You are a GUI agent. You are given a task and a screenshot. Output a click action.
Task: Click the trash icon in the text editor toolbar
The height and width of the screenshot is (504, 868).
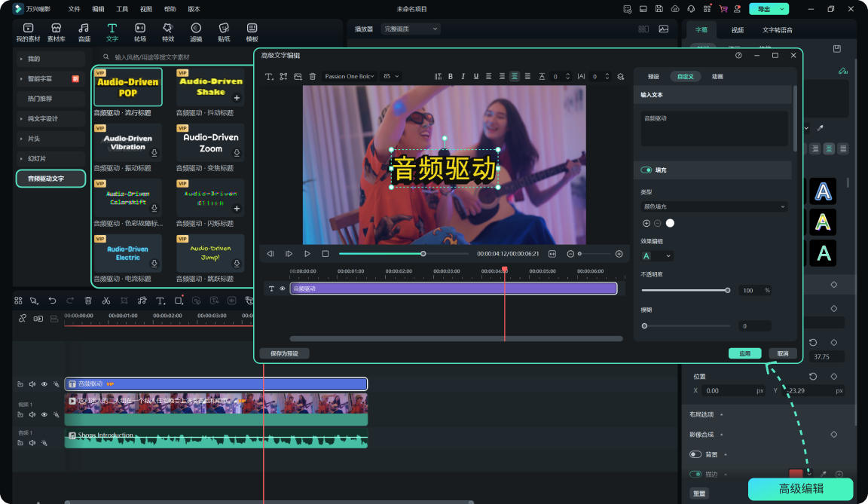coord(313,76)
